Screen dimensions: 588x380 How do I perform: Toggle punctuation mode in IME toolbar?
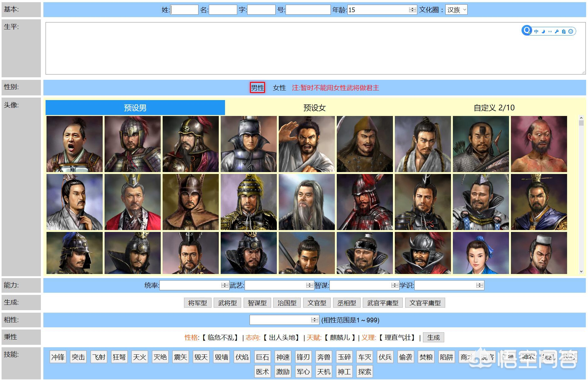pos(550,31)
